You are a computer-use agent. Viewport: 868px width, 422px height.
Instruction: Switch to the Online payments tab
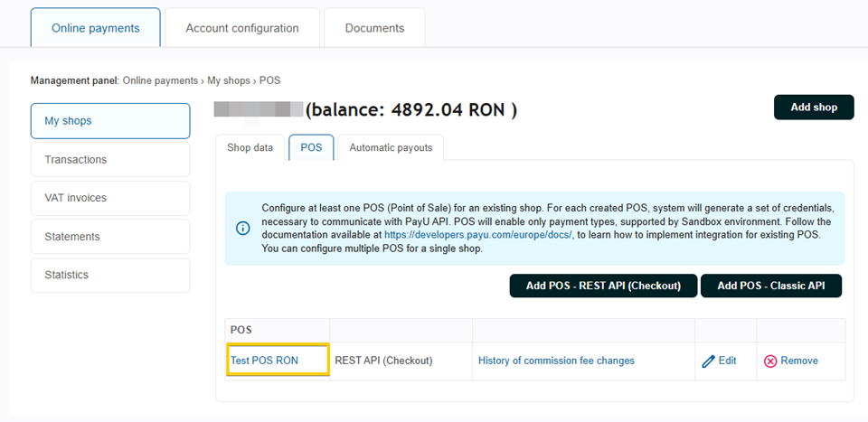pos(95,28)
